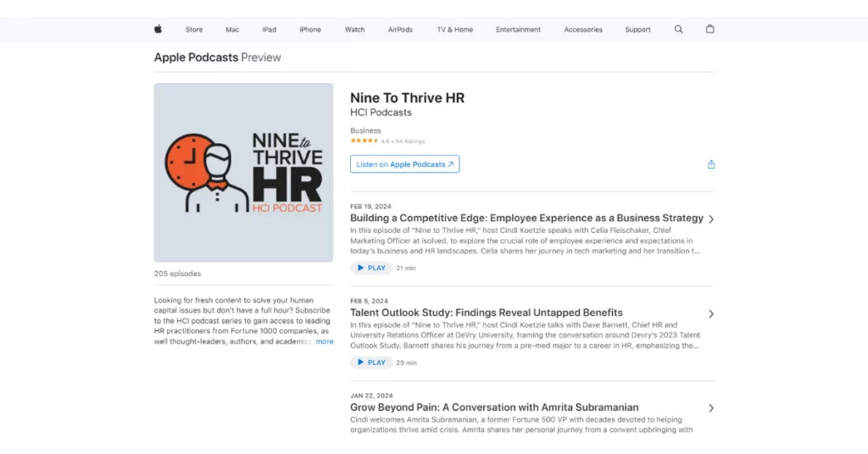Click the Apple Podcasts Preview heading
This screenshot has height=454, width=868.
click(218, 58)
